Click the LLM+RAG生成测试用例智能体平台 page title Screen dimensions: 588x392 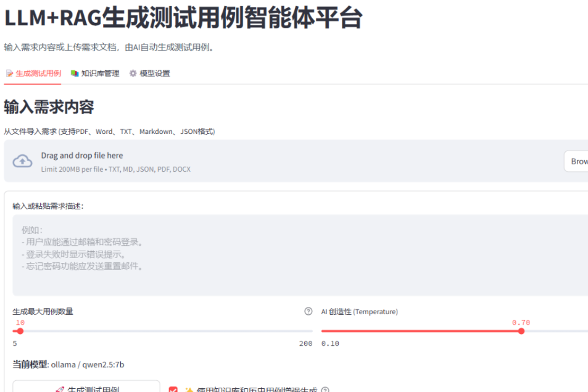(183, 18)
